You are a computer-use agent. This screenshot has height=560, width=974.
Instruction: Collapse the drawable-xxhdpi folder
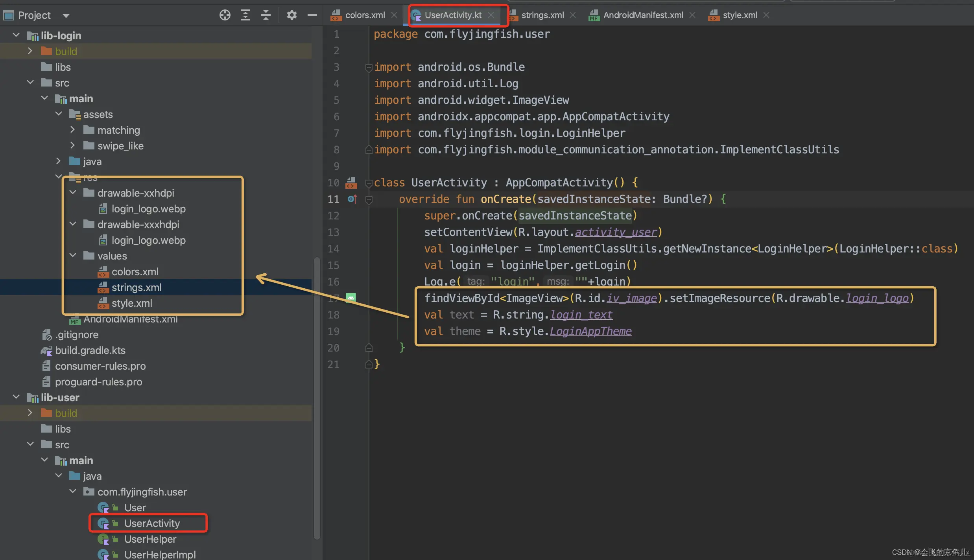click(72, 192)
